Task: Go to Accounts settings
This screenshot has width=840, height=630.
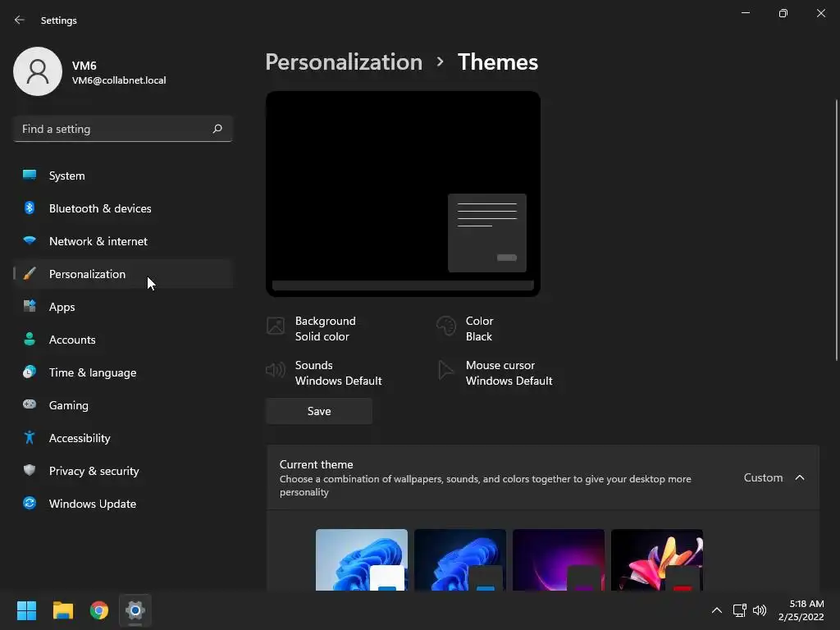Action: 123,340
